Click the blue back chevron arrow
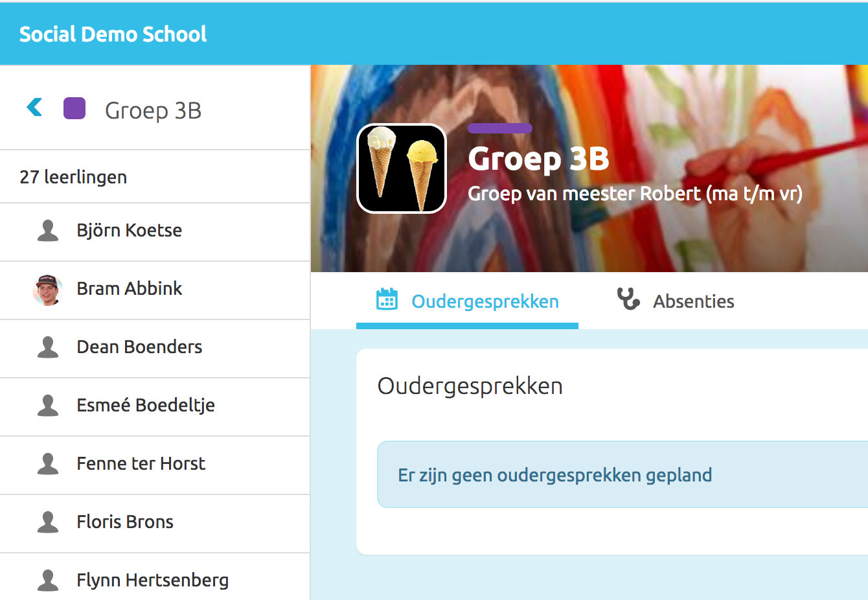This screenshot has width=868, height=600. point(35,108)
